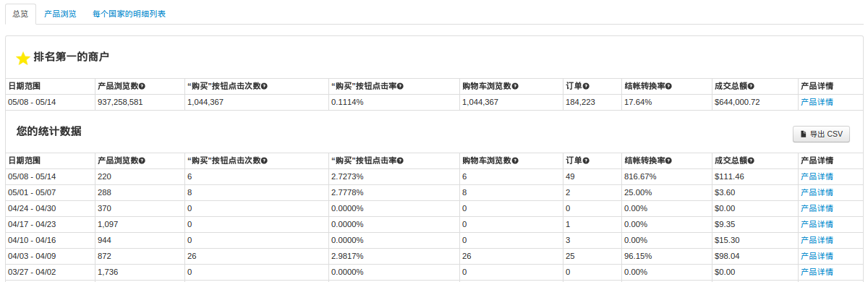868x282 pixels.
Task: Click the $111.46 total amount cell
Action: 728,176
